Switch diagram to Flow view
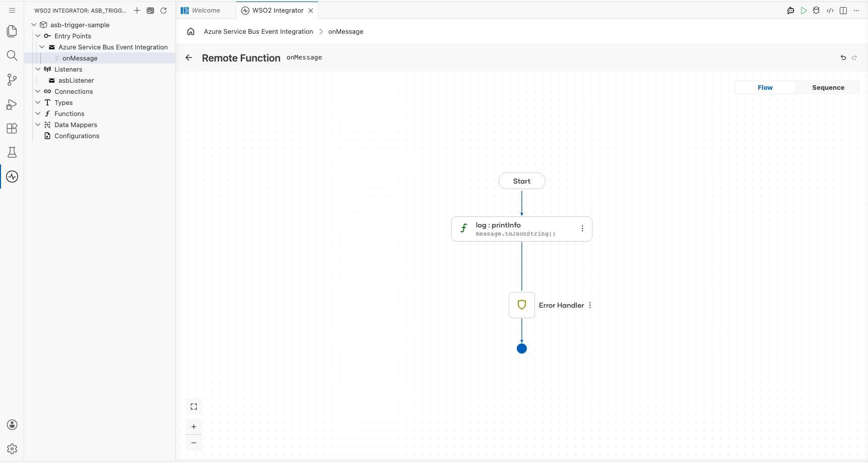This screenshot has width=868, height=463. pos(765,87)
